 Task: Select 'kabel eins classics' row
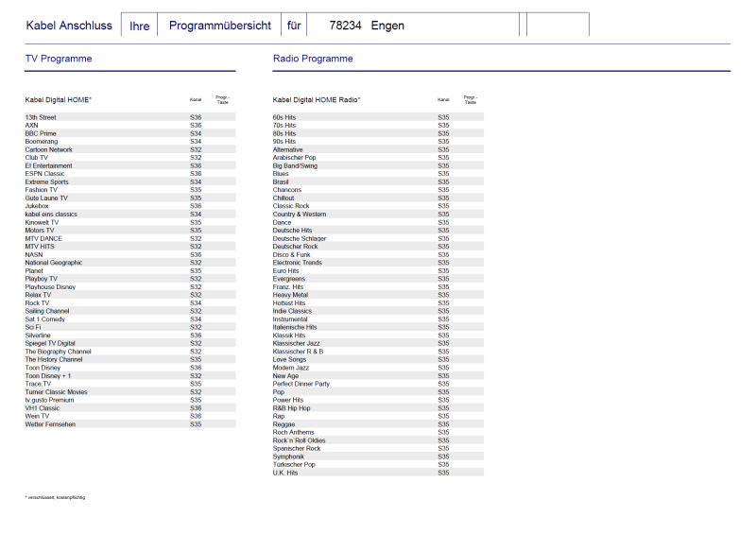[130, 215]
